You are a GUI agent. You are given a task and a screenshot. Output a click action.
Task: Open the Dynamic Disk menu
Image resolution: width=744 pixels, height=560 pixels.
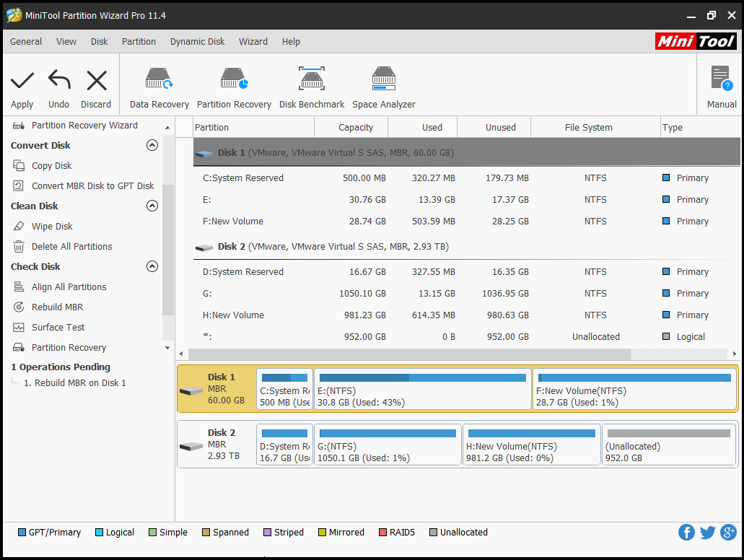tap(197, 42)
